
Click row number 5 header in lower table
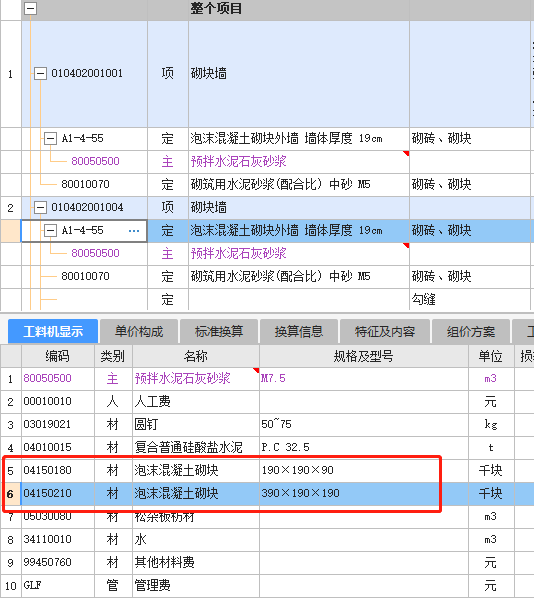click(x=11, y=471)
